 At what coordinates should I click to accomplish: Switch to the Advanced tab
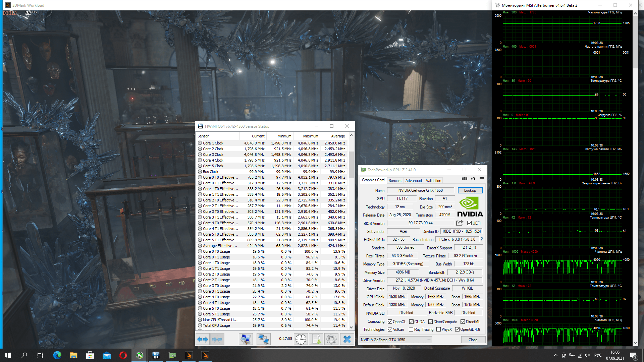click(x=413, y=181)
